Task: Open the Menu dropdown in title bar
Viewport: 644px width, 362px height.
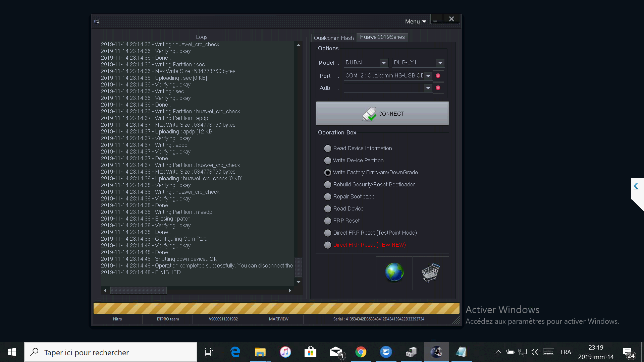Action: point(416,21)
